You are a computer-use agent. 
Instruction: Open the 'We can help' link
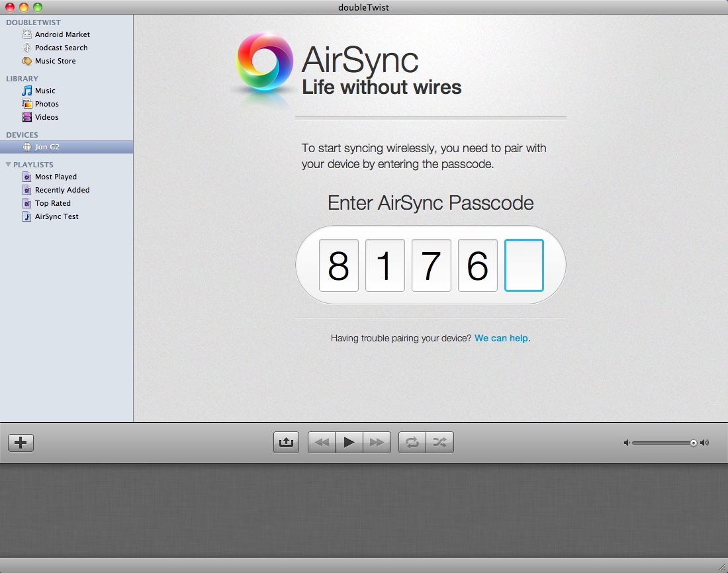click(501, 338)
